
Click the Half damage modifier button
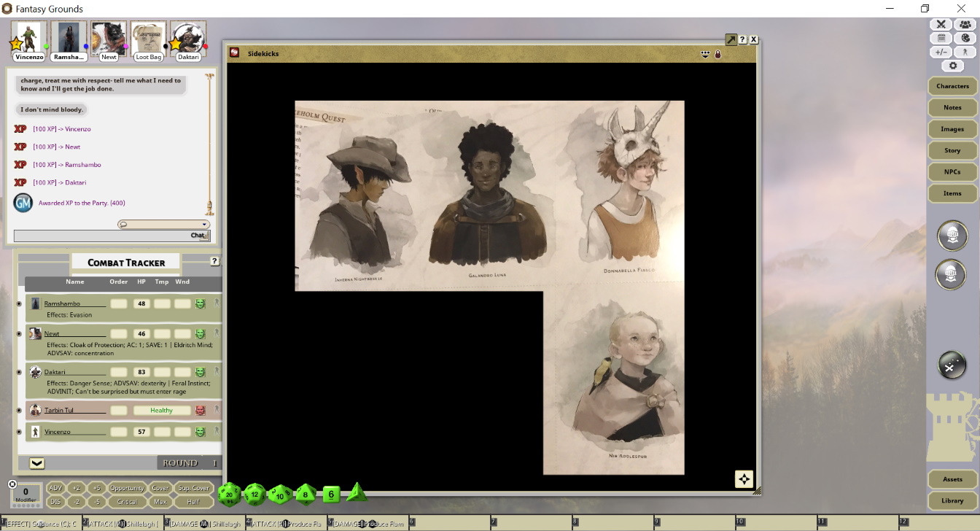tap(193, 502)
